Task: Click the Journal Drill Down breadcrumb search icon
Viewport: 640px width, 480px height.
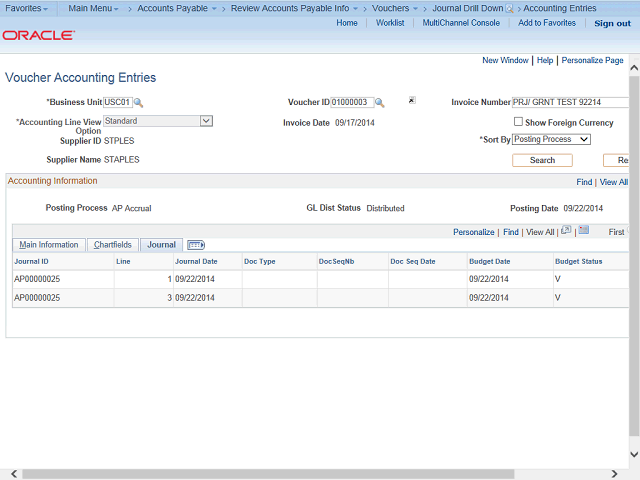Action: [509, 9]
